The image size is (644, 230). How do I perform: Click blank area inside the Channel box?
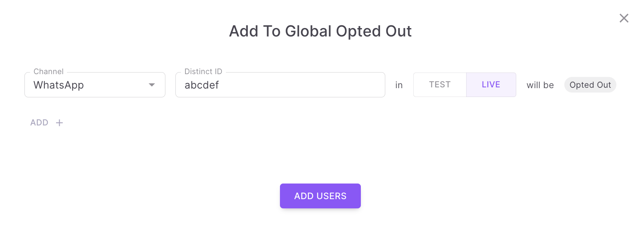(116, 85)
